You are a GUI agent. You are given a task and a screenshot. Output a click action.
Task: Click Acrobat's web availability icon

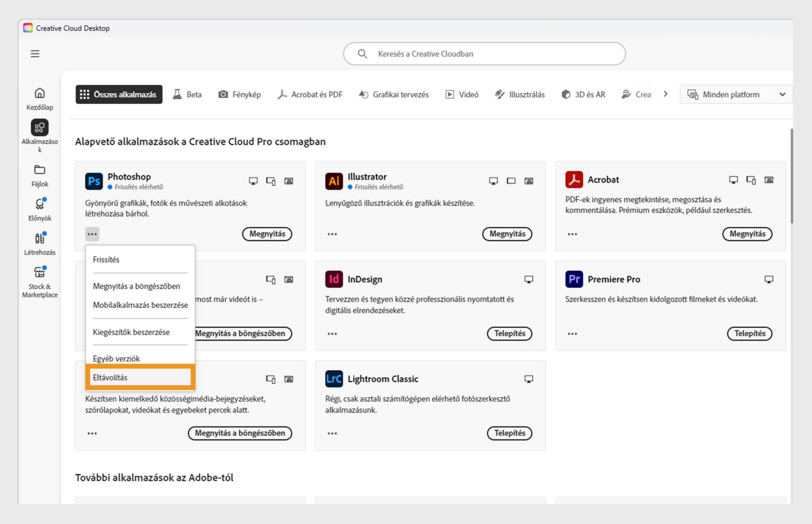(769, 180)
